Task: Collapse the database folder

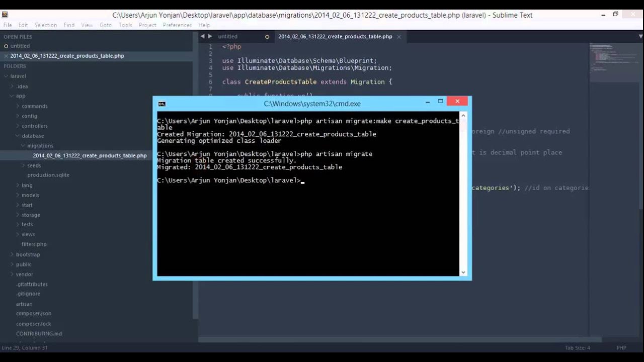Action: click(x=18, y=136)
